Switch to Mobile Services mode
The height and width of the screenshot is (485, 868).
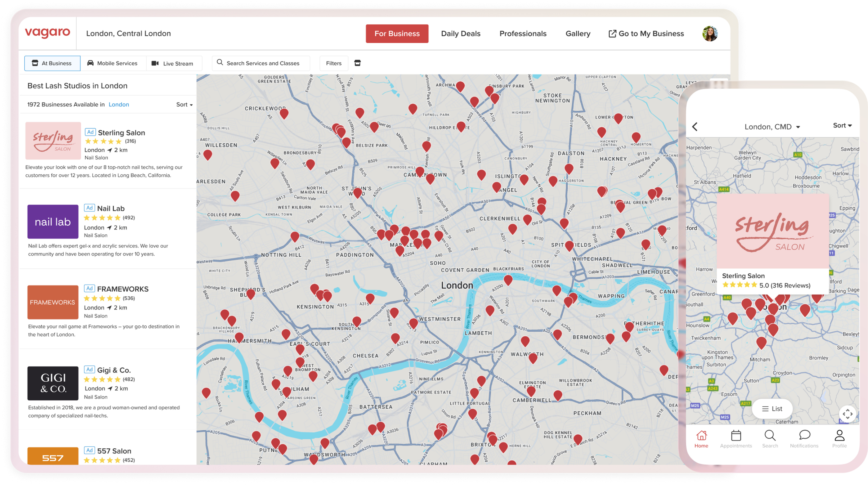113,63
